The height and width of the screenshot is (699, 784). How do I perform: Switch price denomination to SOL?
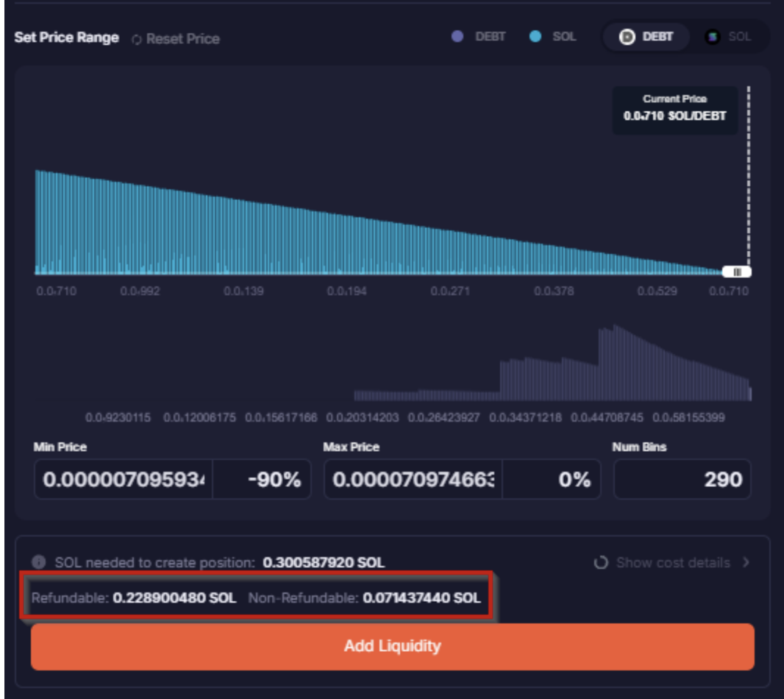click(728, 37)
